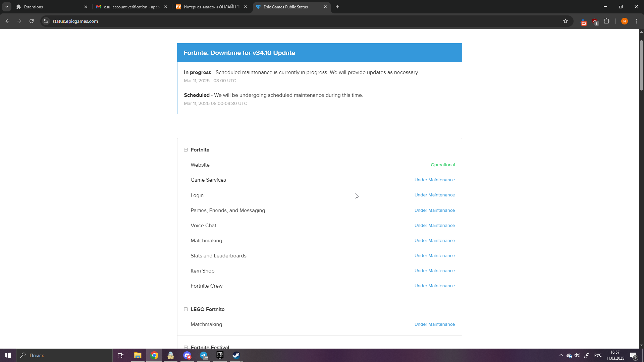Open Steam from the taskbar
Image resolution: width=644 pixels, height=362 pixels.
(x=236, y=355)
